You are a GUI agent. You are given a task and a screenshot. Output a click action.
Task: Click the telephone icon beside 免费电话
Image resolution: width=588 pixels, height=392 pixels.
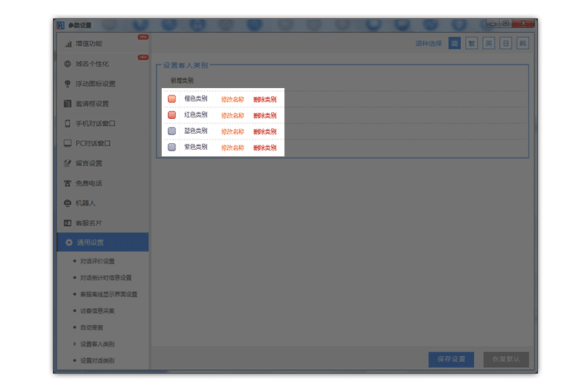[x=68, y=183]
